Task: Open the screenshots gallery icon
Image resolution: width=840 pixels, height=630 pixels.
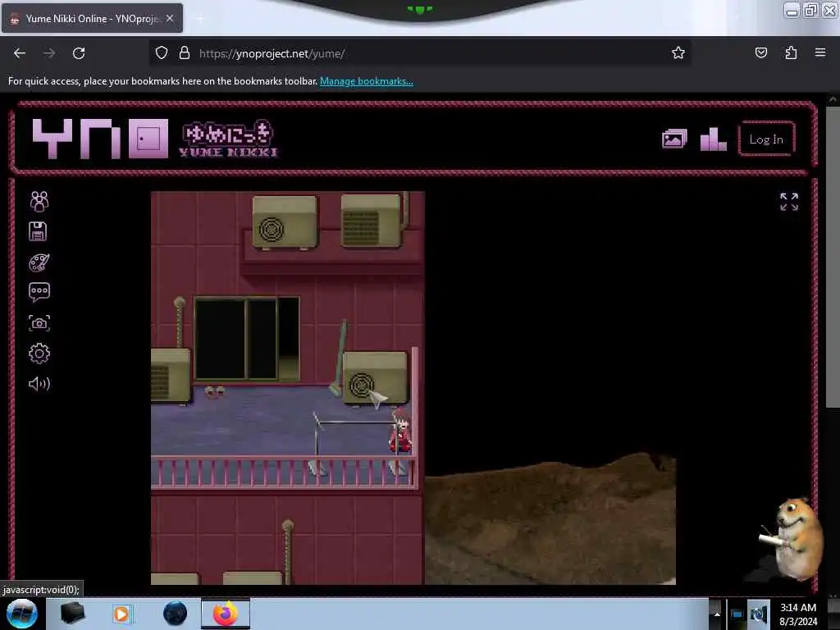Action: 674,139
